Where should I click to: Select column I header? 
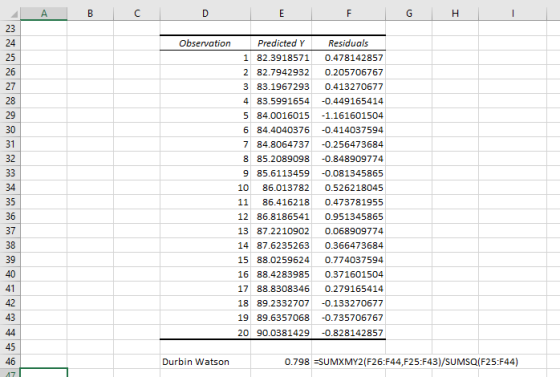512,14
